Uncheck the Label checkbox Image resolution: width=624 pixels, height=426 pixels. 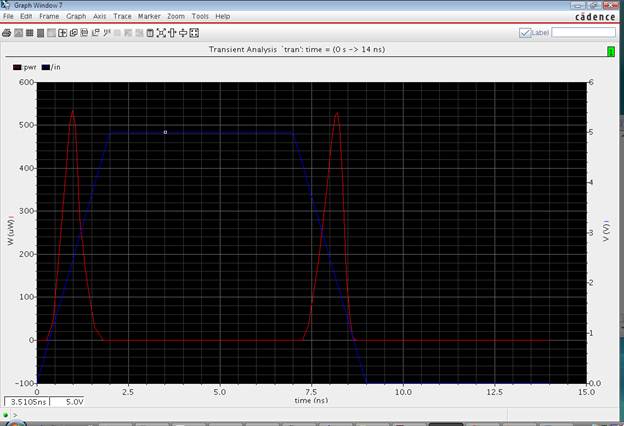pyautogui.click(x=525, y=33)
